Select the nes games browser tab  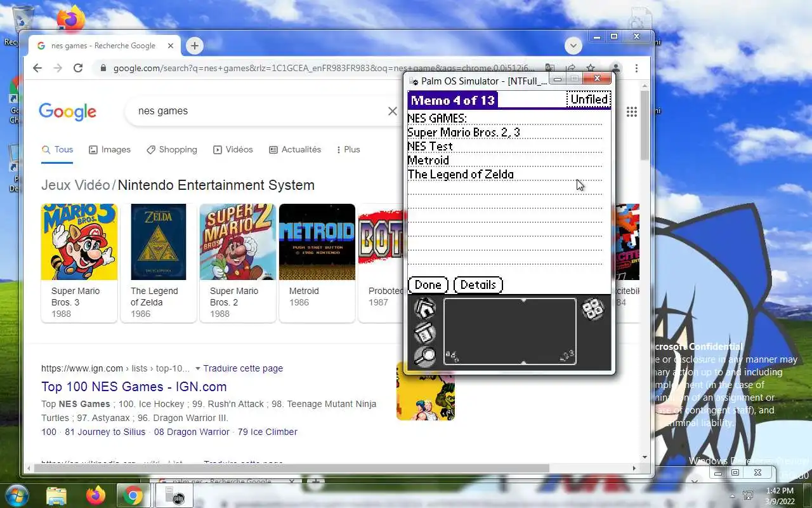(105, 46)
